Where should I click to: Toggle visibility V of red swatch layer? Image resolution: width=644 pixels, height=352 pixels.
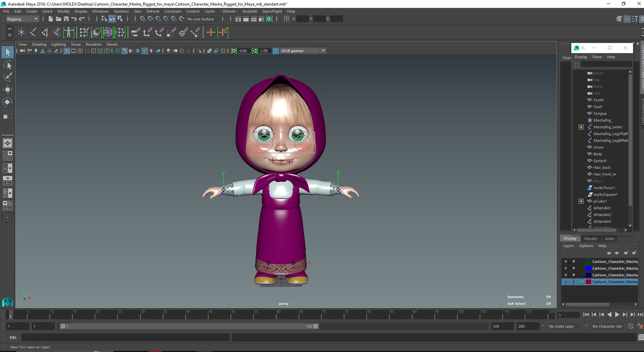tap(566, 282)
